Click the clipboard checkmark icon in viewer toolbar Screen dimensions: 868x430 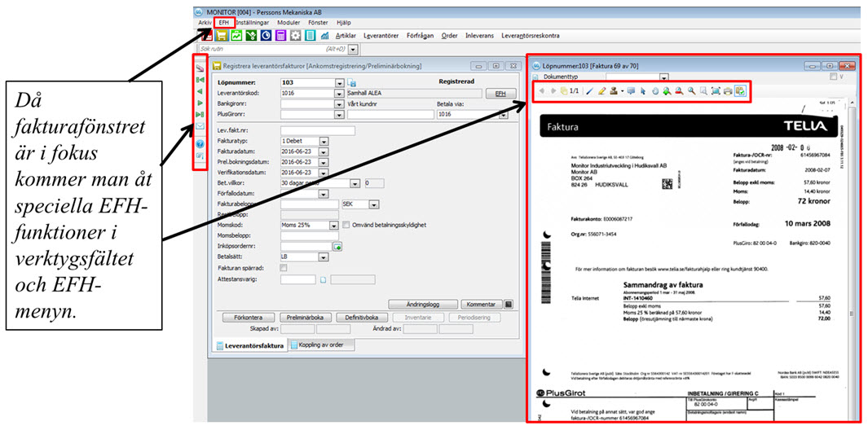pyautogui.click(x=740, y=91)
